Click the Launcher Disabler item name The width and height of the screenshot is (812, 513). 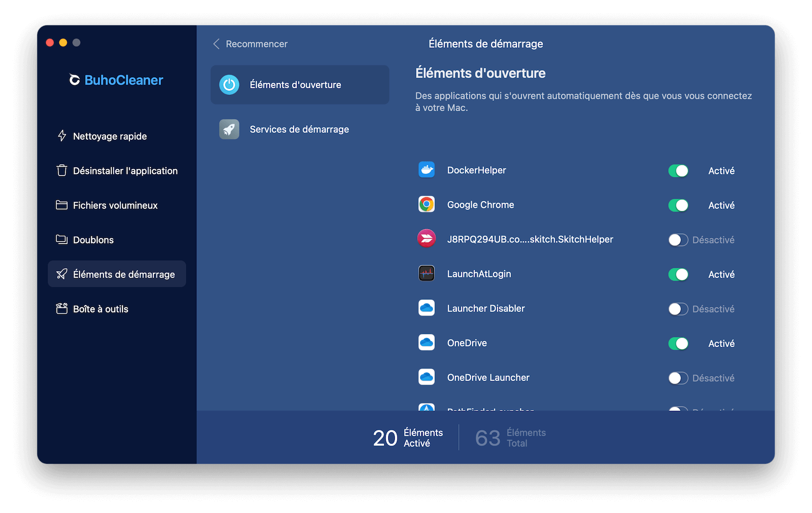(x=486, y=309)
